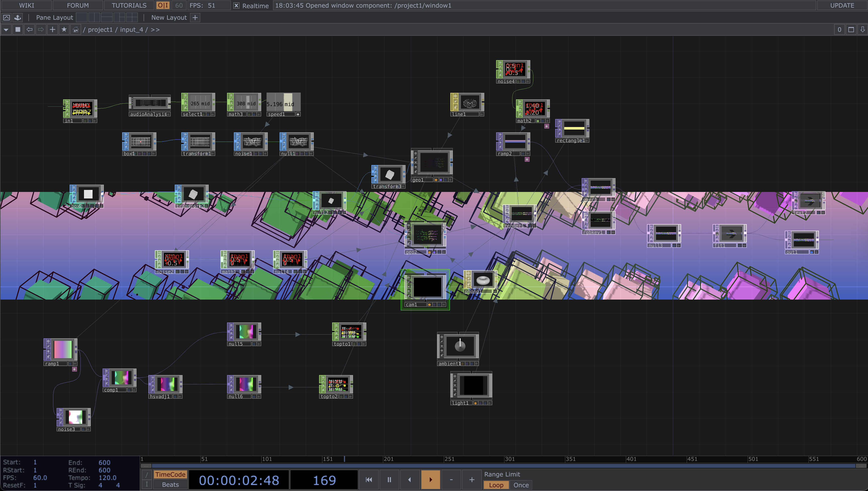The width and height of the screenshot is (868, 491).
Task: Click the play reverse arrow
Action: click(x=410, y=479)
